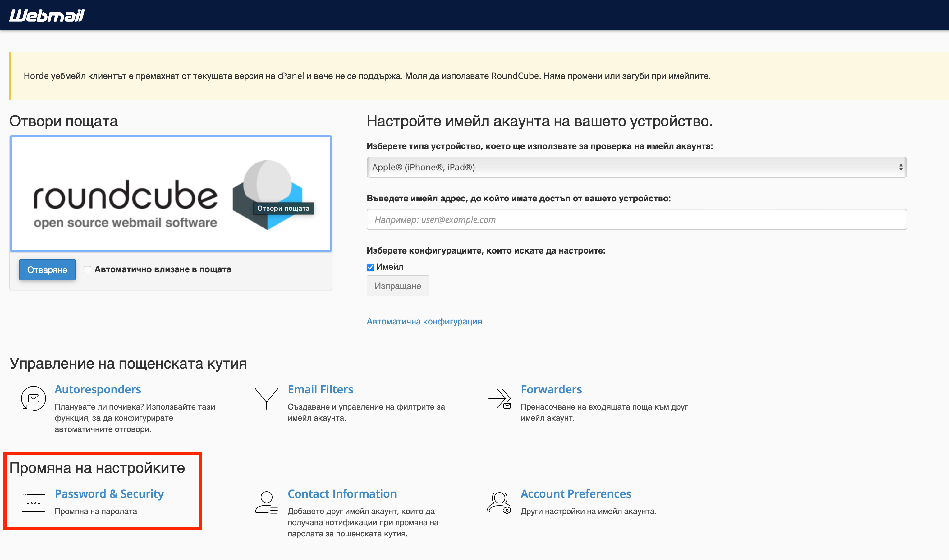Click the Contact Information person icon
The height and width of the screenshot is (560, 949).
point(266,503)
